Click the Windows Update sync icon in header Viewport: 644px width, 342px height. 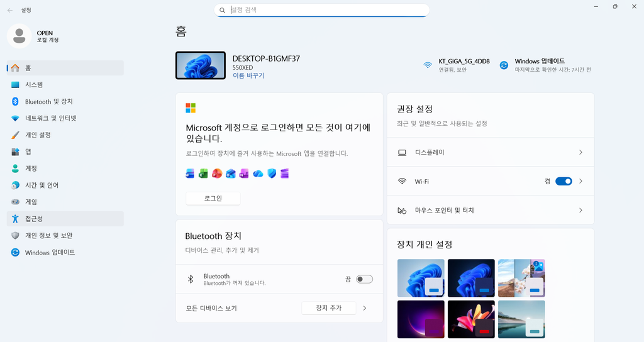504,65
